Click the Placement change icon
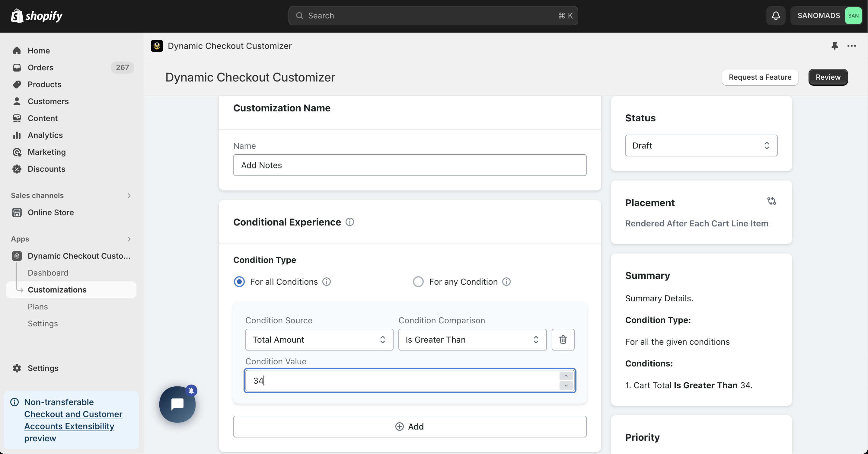The image size is (868, 454). pyautogui.click(x=772, y=201)
